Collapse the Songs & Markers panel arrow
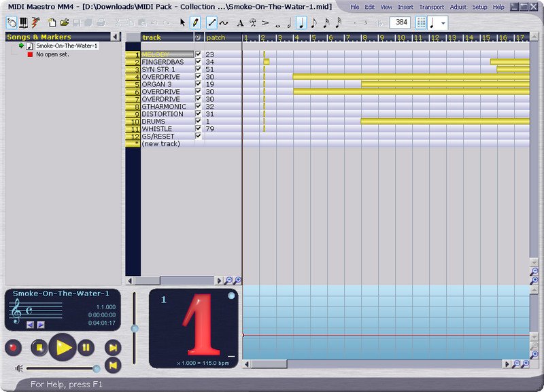Screen dimensions: 544x392 [116, 37]
